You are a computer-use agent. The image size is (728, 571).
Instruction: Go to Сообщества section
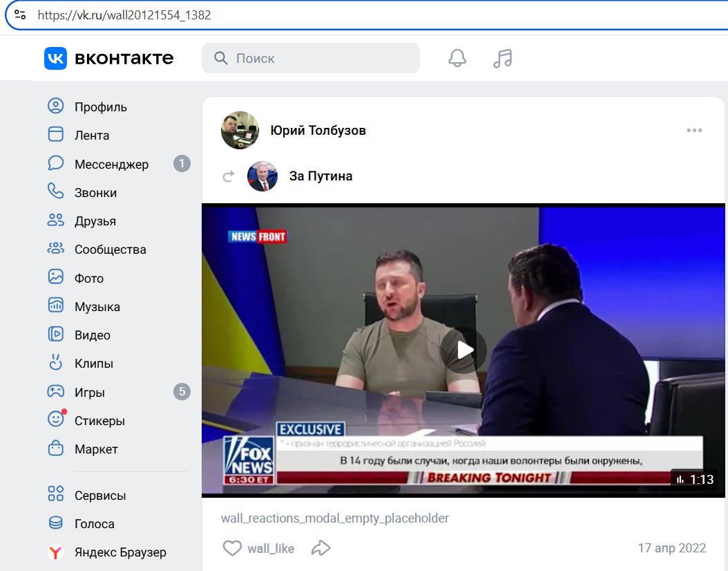[x=111, y=250]
